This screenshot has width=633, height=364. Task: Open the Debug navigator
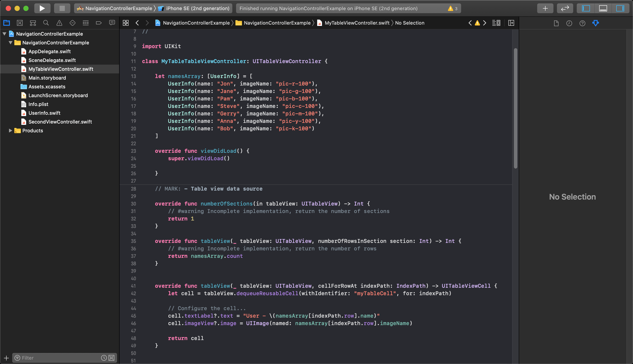pyautogui.click(x=86, y=23)
